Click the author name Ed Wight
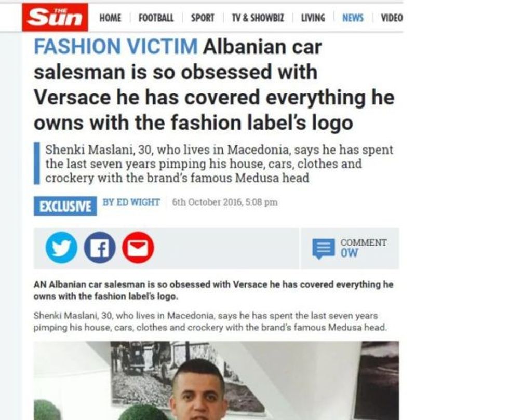The width and height of the screenshot is (509, 420). (131, 202)
